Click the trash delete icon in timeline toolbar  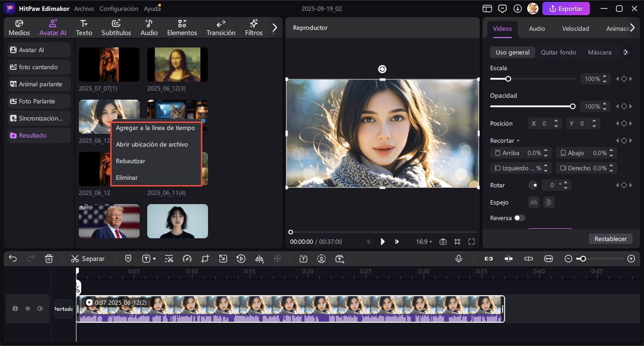(x=48, y=259)
